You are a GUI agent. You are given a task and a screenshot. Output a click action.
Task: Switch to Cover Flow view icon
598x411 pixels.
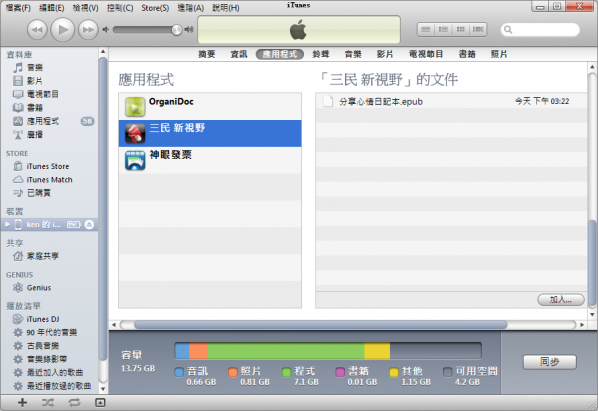[478, 29]
